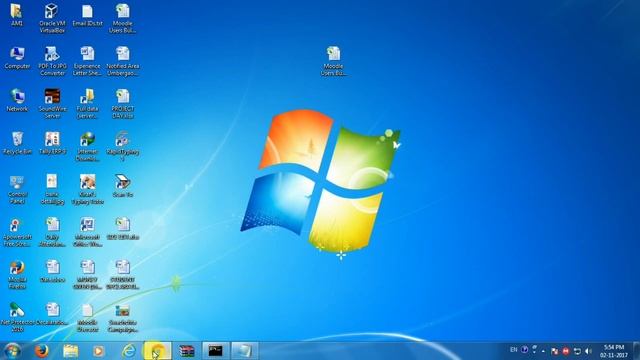Open the Windows Start menu
Viewport: 640px width, 360px height.
tap(12, 351)
